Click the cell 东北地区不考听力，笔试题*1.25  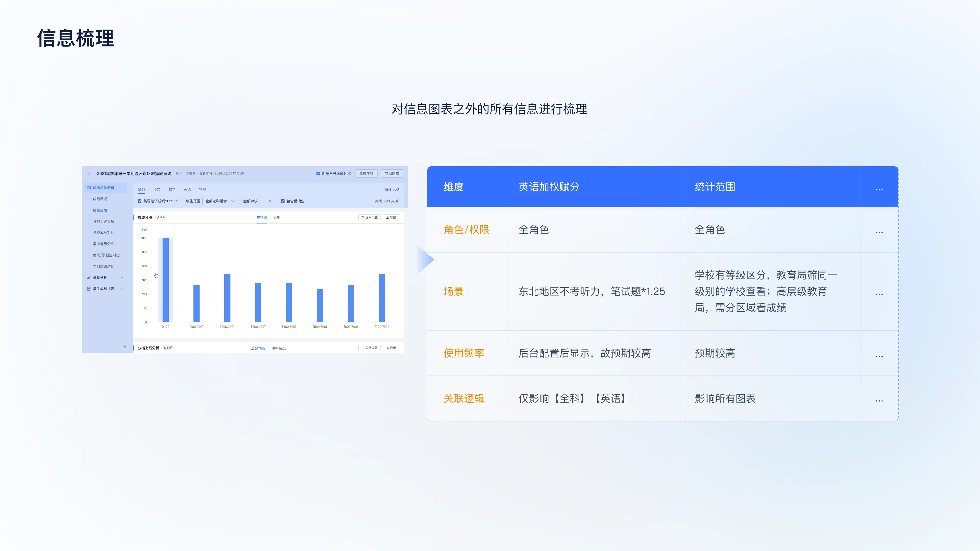tap(592, 291)
